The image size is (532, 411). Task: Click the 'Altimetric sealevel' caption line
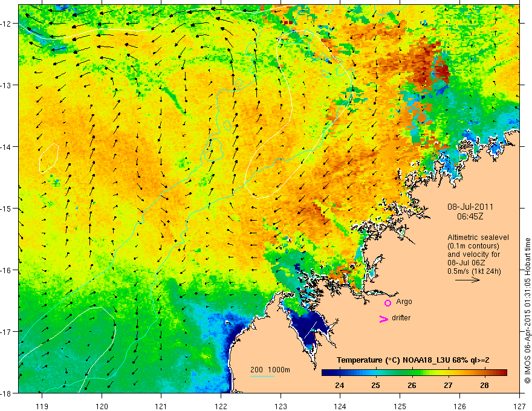478,238
